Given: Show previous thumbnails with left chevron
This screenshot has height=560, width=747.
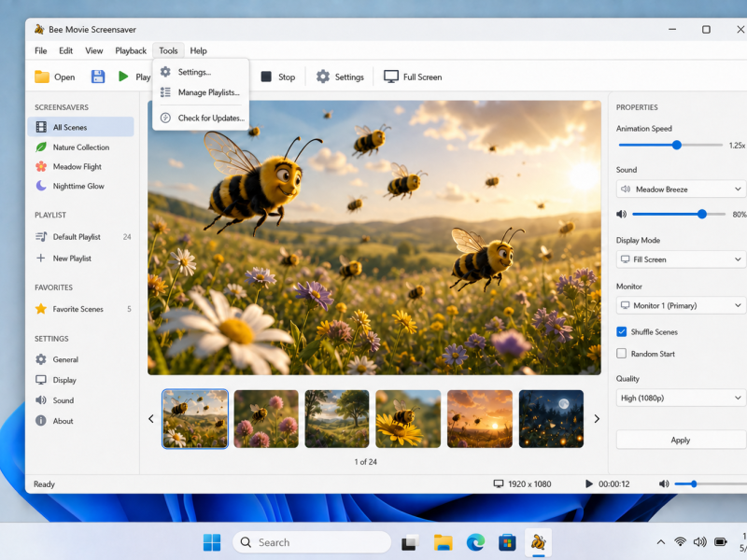Looking at the screenshot, I should tap(151, 419).
